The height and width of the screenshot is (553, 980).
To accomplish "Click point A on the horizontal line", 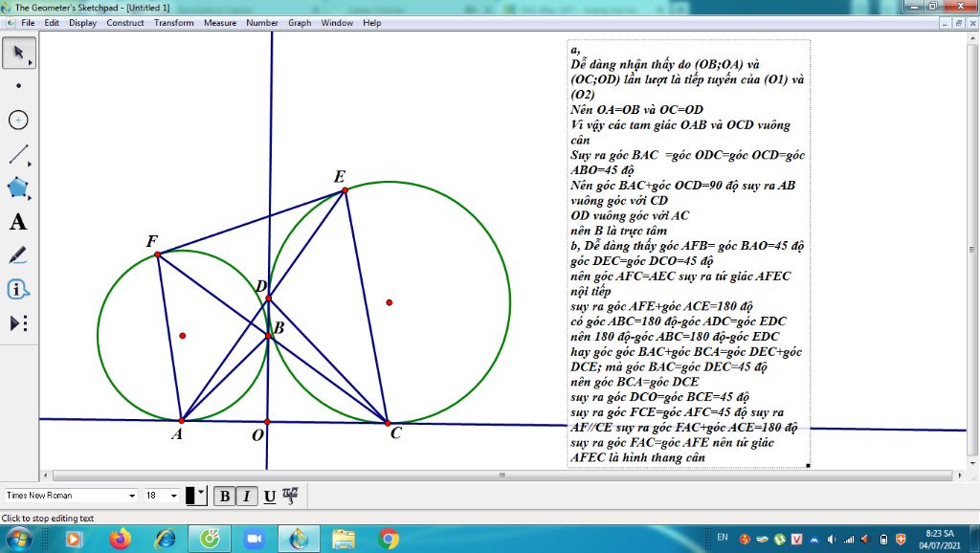I will [182, 421].
